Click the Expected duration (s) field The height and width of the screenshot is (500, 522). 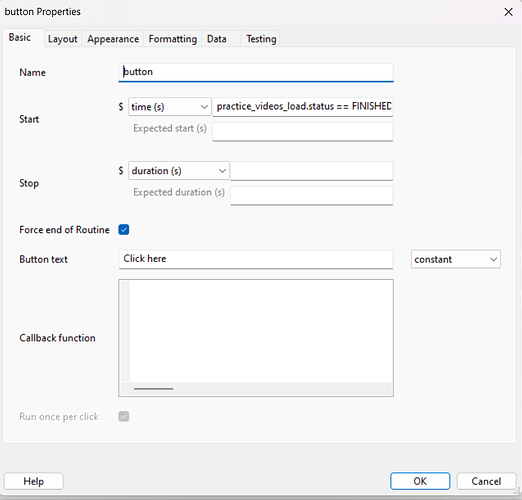312,195
